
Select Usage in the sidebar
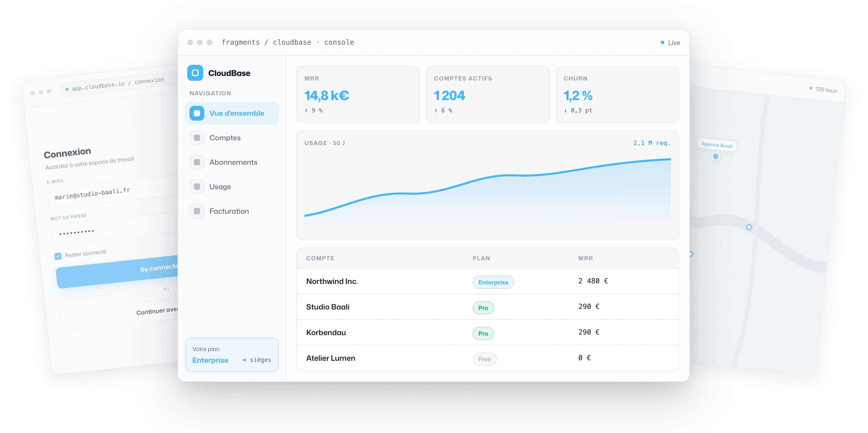(x=232, y=187)
